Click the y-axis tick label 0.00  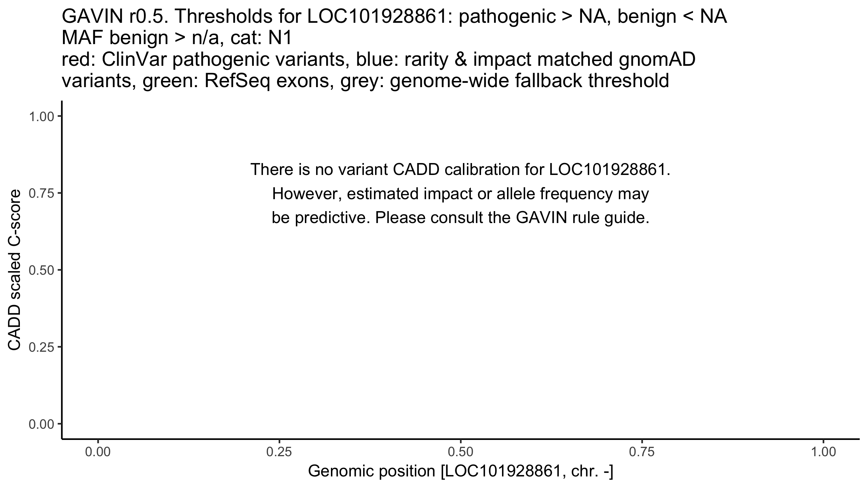click(x=41, y=424)
